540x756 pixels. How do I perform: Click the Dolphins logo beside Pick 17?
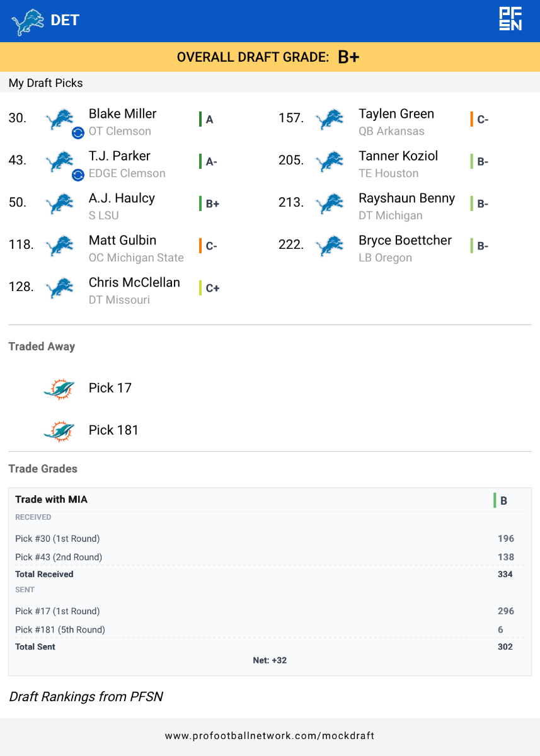click(x=59, y=389)
